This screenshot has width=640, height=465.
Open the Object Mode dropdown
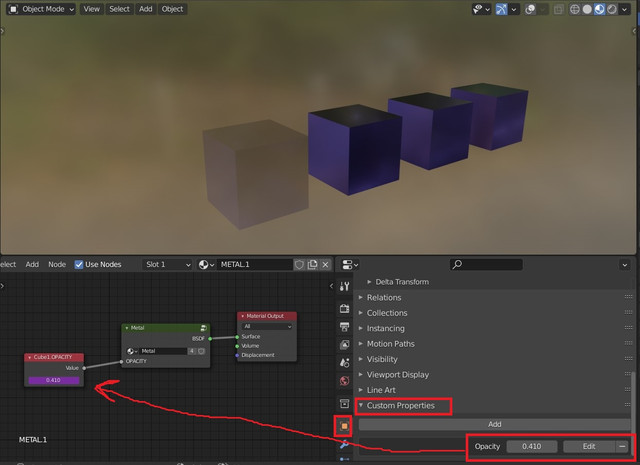41,9
